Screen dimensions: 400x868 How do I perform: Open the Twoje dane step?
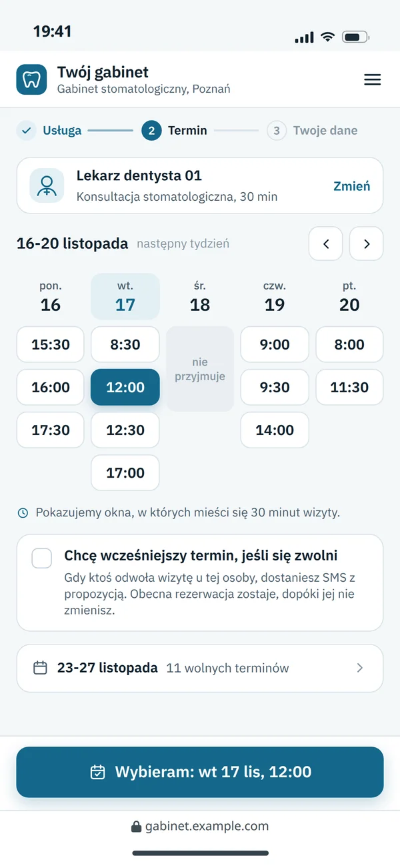pos(313,131)
